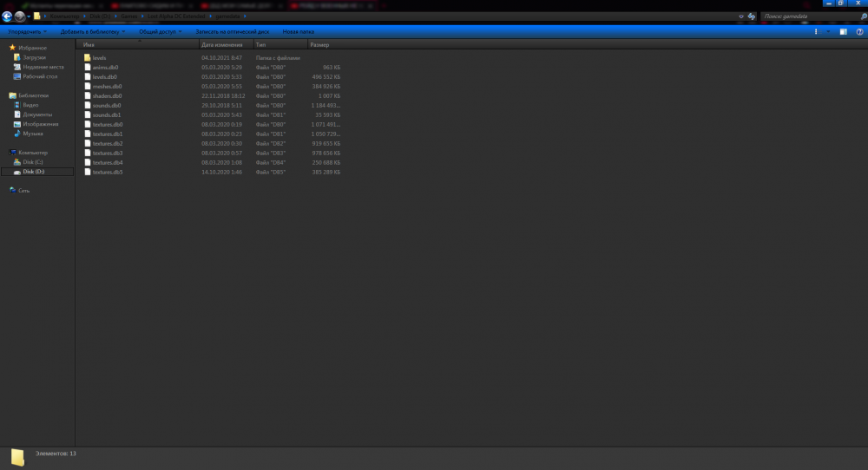Open Недавние места in the sidebar
The width and height of the screenshot is (868, 470).
pos(43,67)
